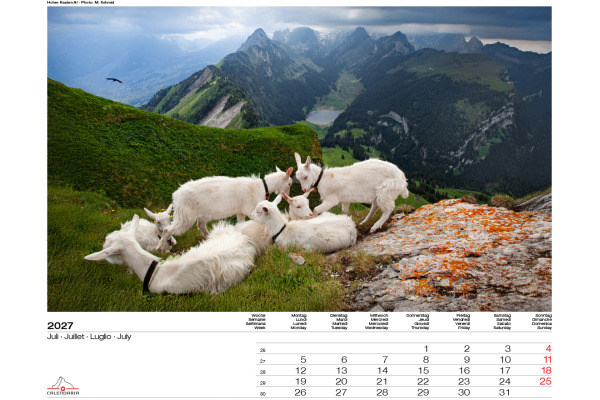
Task: Select Monday date 19
Action: point(301,382)
